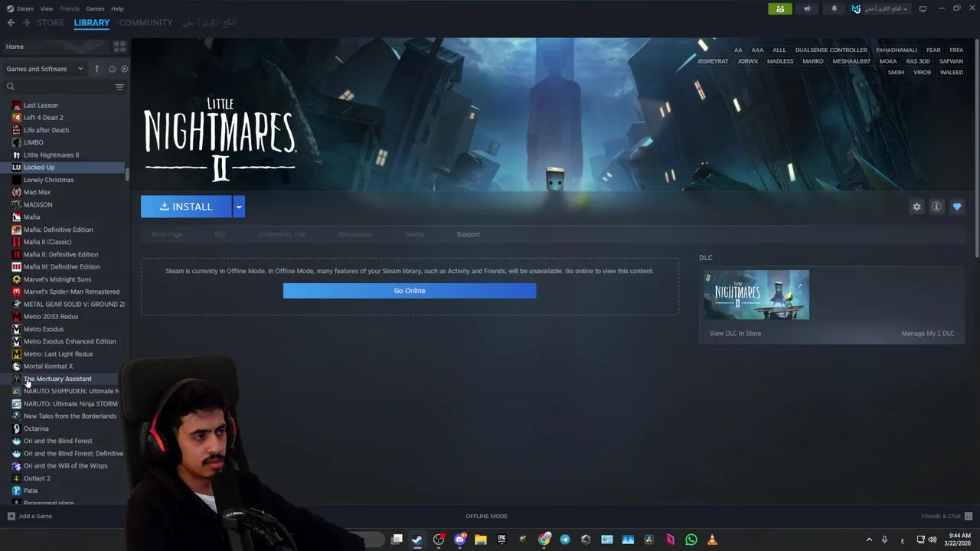This screenshot has height=551, width=980.
Task: Switch to the COMMUNITY tab
Action: (145, 22)
